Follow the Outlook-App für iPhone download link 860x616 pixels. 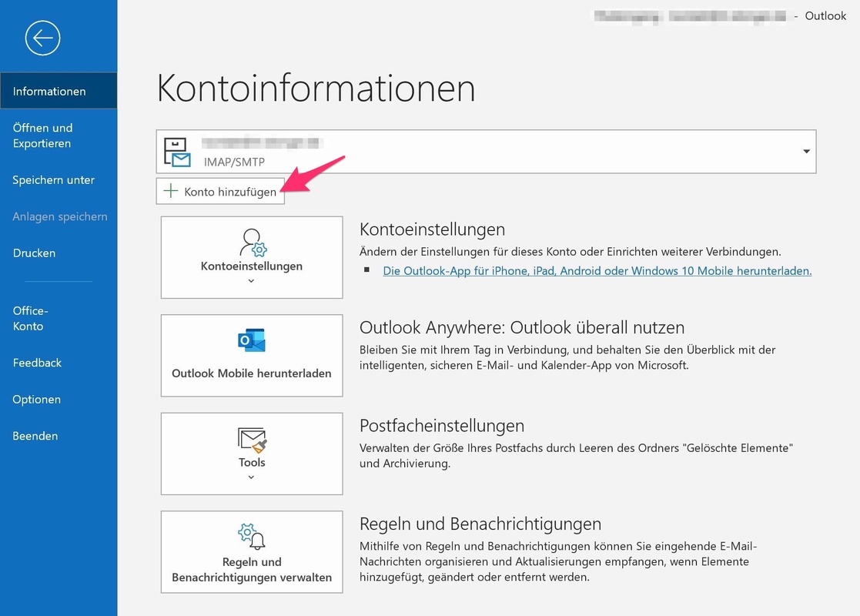click(597, 270)
